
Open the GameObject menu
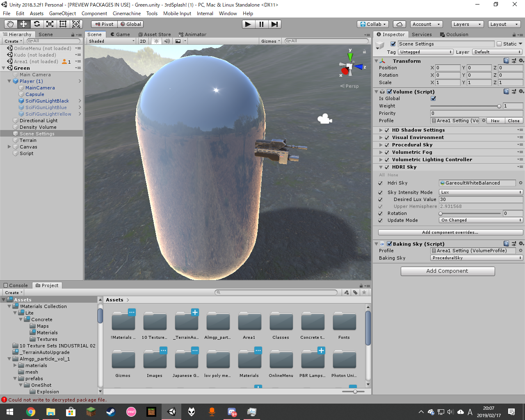click(x=62, y=14)
